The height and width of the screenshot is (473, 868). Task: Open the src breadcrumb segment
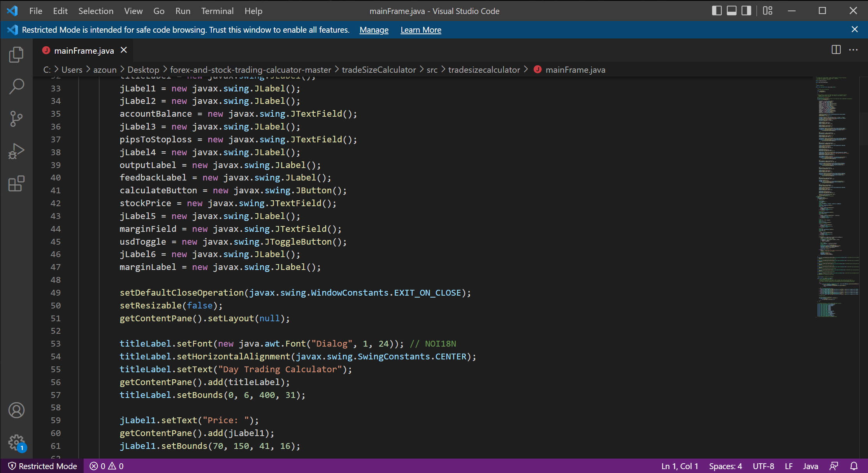[432, 70]
